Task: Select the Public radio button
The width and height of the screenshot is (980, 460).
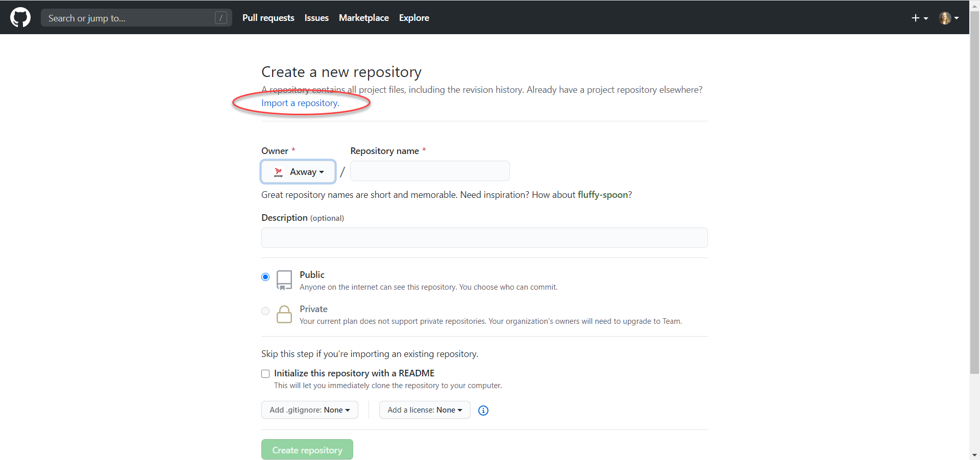Action: coord(265,277)
